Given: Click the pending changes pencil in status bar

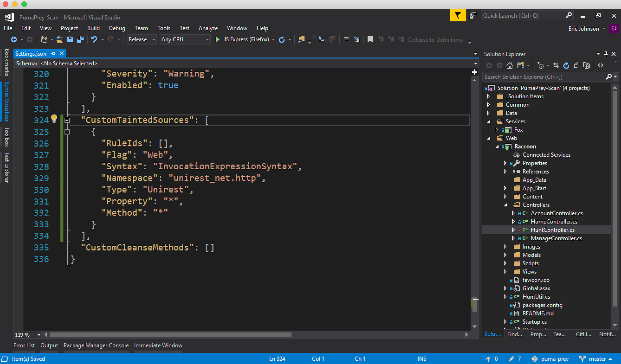Looking at the screenshot, I should click(512, 359).
